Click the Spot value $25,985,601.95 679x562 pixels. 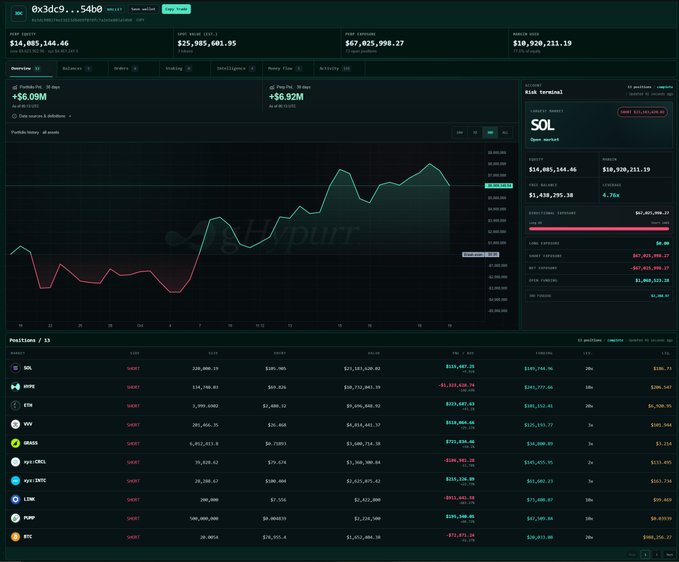(x=207, y=43)
